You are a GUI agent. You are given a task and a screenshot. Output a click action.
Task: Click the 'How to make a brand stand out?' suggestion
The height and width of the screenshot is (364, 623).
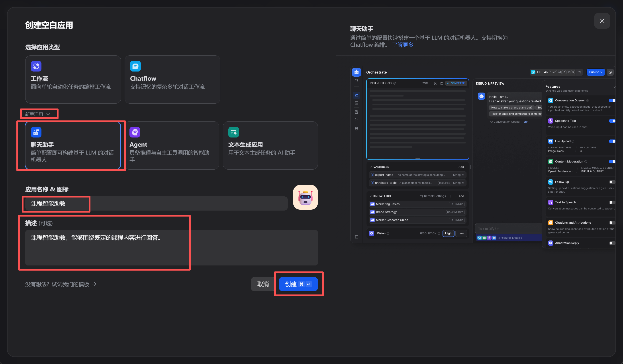(x=511, y=108)
